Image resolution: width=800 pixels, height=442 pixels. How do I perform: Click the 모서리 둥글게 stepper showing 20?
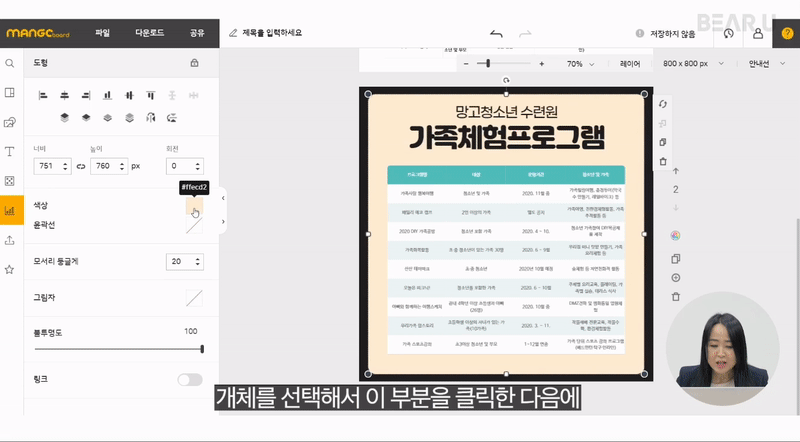point(185,262)
